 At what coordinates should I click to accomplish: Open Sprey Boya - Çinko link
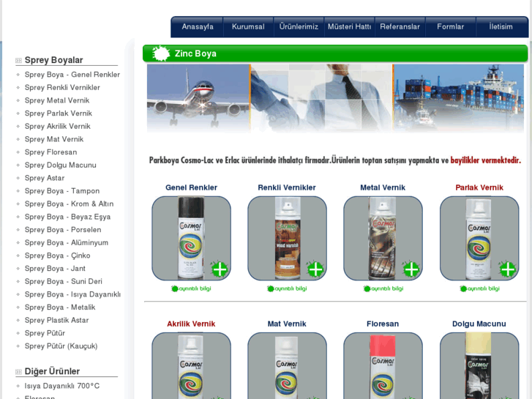[57, 256]
